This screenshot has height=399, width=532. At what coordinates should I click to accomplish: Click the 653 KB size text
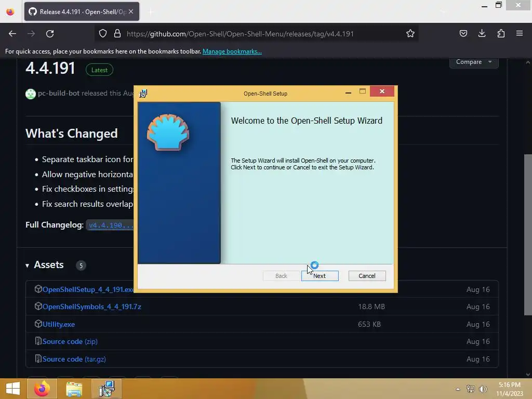click(369, 324)
